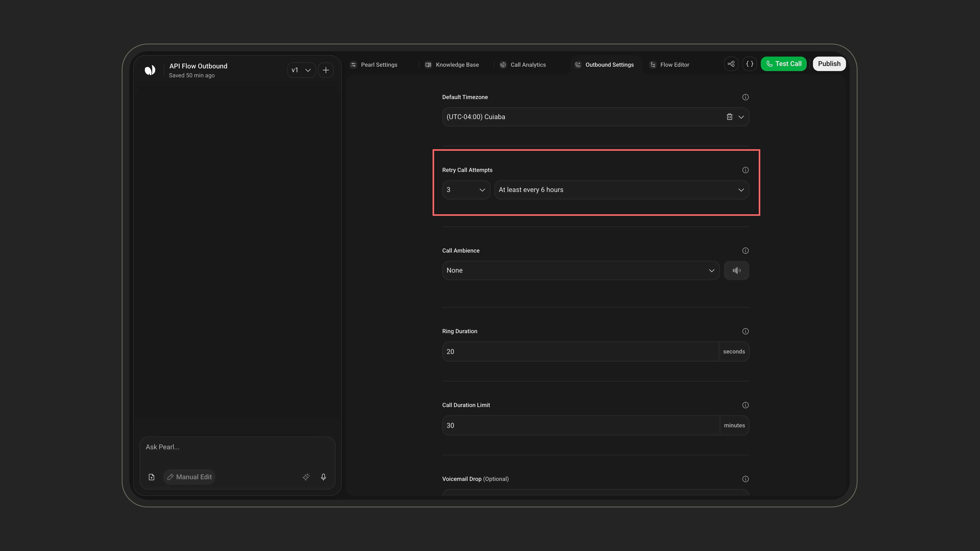The width and height of the screenshot is (980, 551).
Task: Switch to the Flow Editor tab
Action: [x=670, y=65]
